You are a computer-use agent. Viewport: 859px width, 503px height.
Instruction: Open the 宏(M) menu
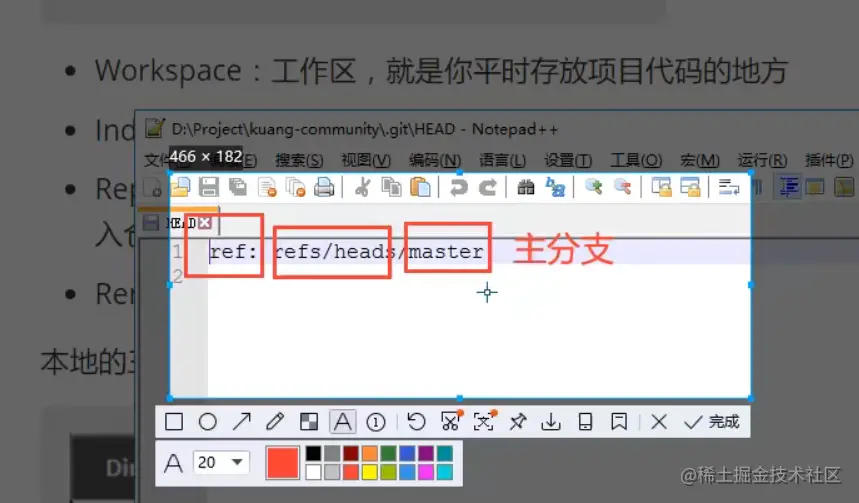click(700, 160)
